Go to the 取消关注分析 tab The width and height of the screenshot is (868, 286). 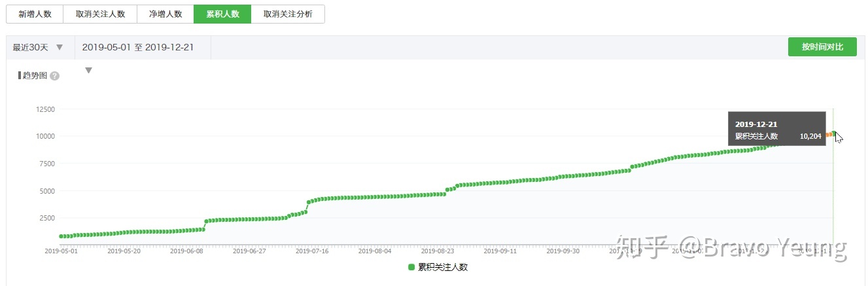[x=288, y=14]
